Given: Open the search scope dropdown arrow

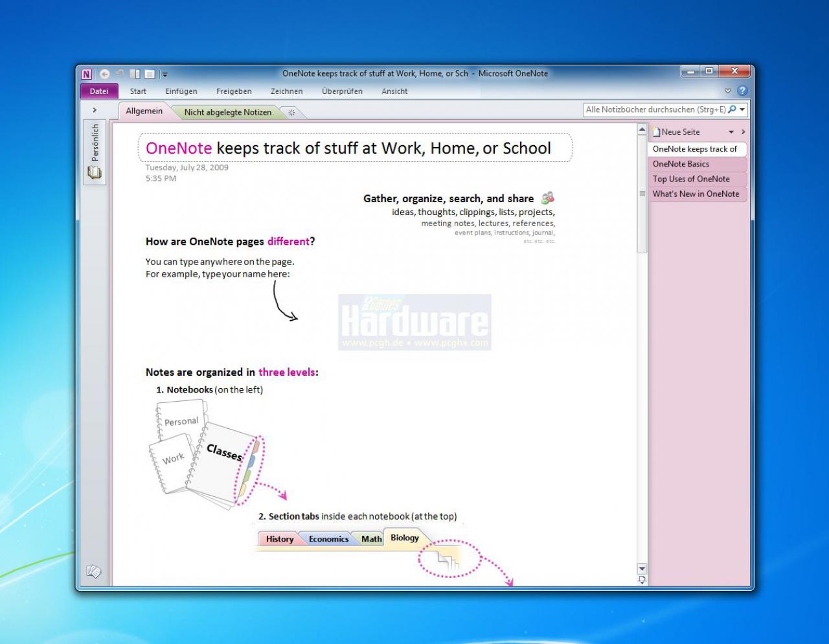Looking at the screenshot, I should [743, 109].
